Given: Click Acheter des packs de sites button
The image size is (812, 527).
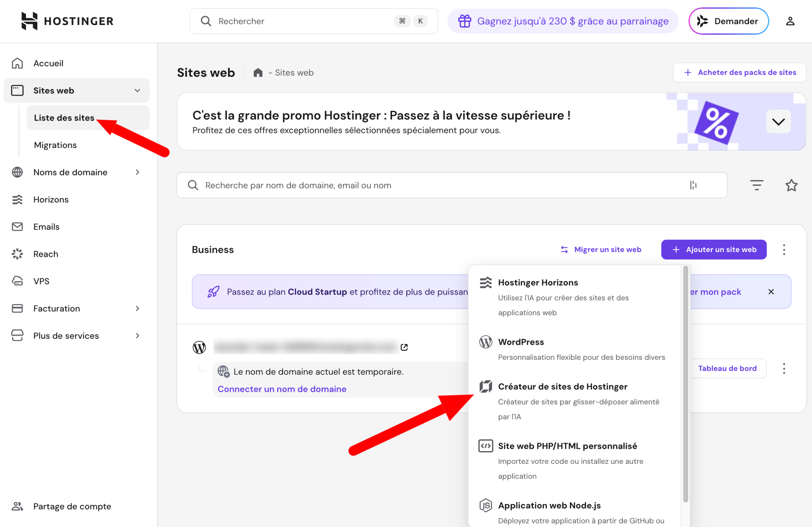Looking at the screenshot, I should point(739,72).
